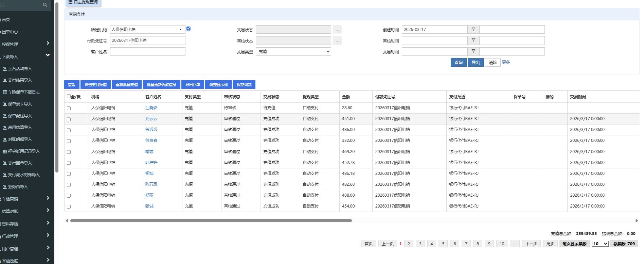Click the 车险保单下载日志 list icon

tap(5, 92)
